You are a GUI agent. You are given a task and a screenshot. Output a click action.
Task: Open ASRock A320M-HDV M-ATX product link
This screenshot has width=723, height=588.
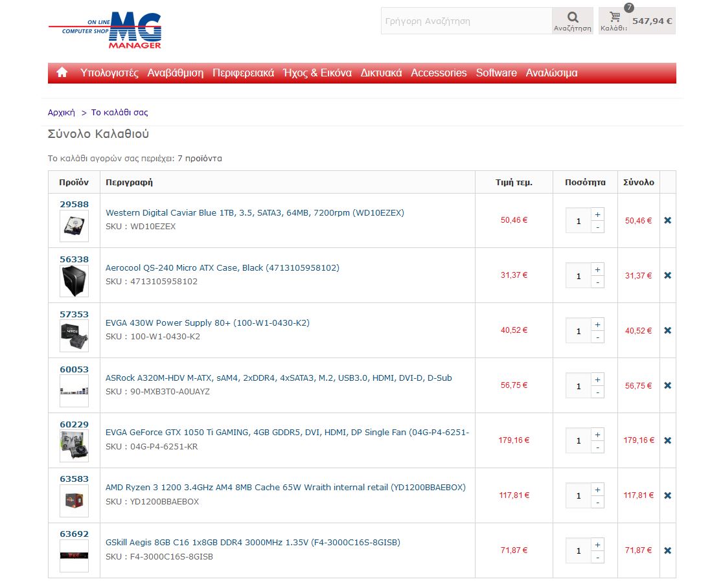click(279, 378)
